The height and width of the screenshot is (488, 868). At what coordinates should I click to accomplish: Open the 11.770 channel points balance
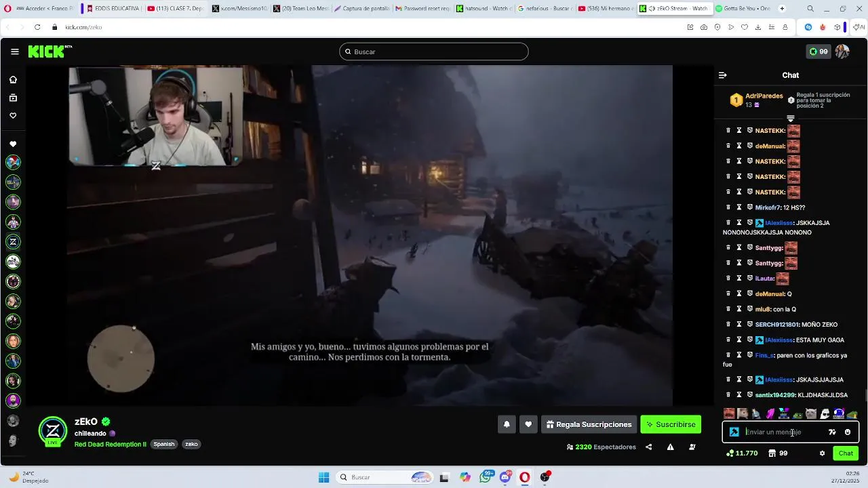pos(742,453)
